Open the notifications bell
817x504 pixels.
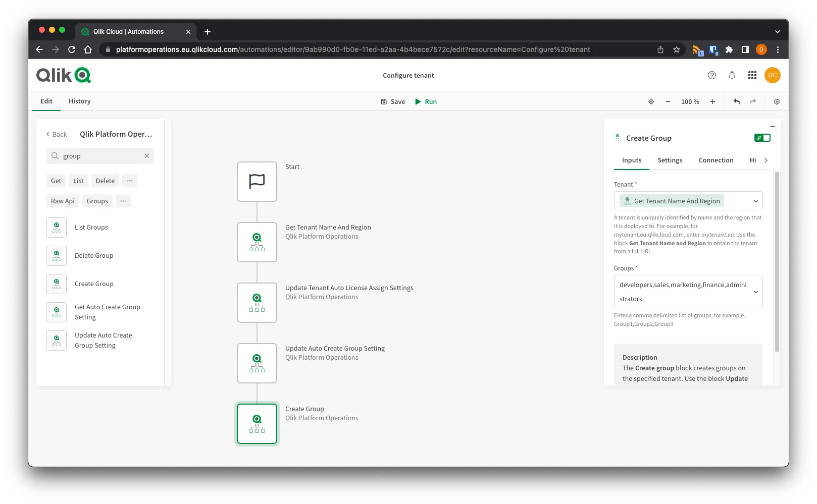coord(732,75)
